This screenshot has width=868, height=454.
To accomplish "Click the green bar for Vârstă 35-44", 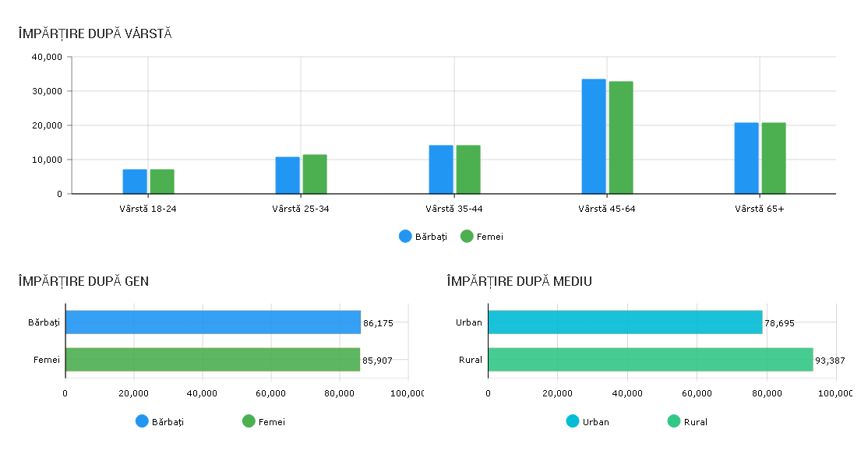I will [x=468, y=170].
